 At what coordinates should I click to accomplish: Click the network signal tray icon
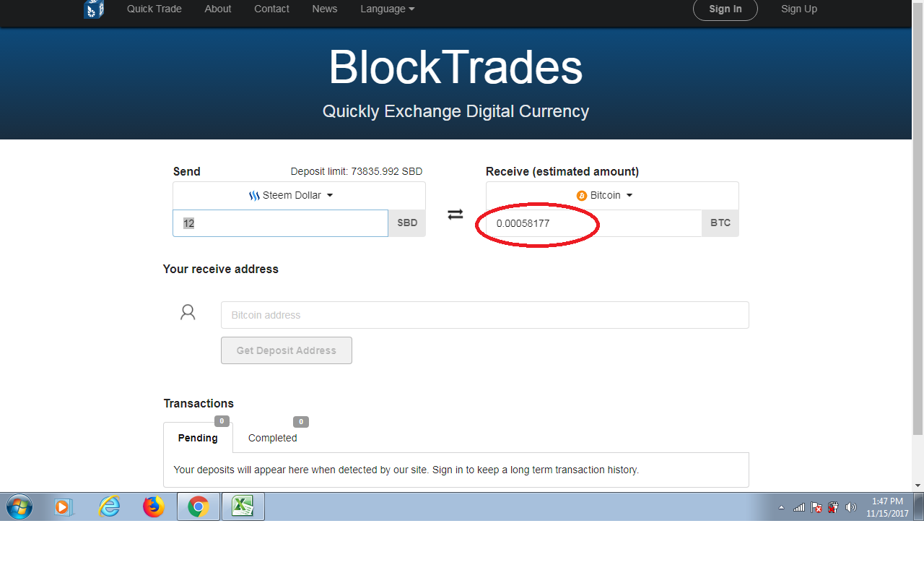tap(799, 507)
